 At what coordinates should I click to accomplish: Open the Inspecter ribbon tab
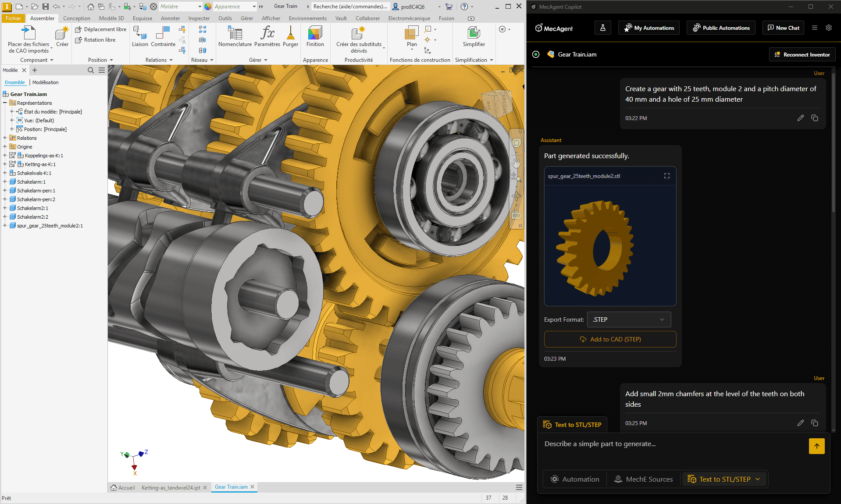point(199,18)
